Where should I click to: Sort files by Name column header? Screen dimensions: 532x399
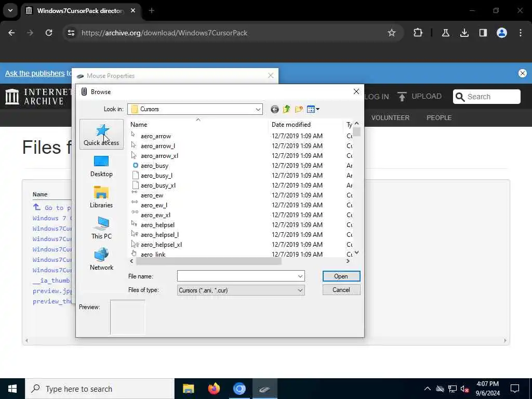tap(198, 125)
